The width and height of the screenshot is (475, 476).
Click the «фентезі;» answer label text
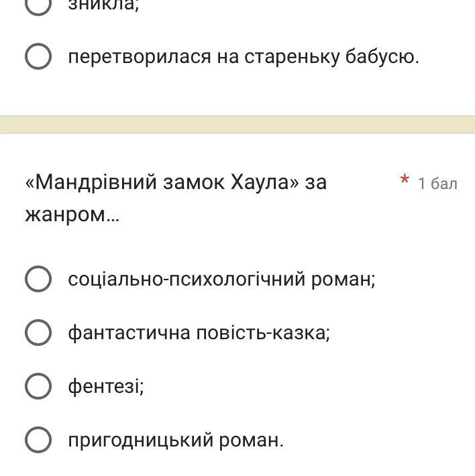pyautogui.click(x=105, y=386)
